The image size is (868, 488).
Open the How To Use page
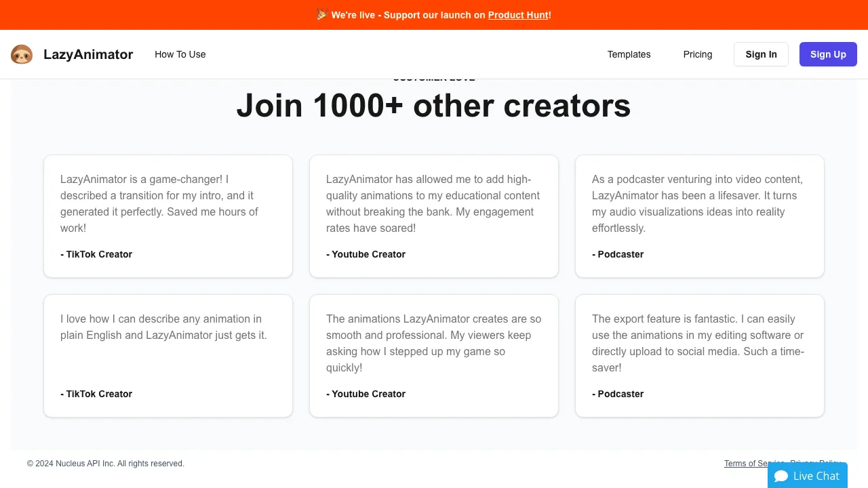(180, 54)
